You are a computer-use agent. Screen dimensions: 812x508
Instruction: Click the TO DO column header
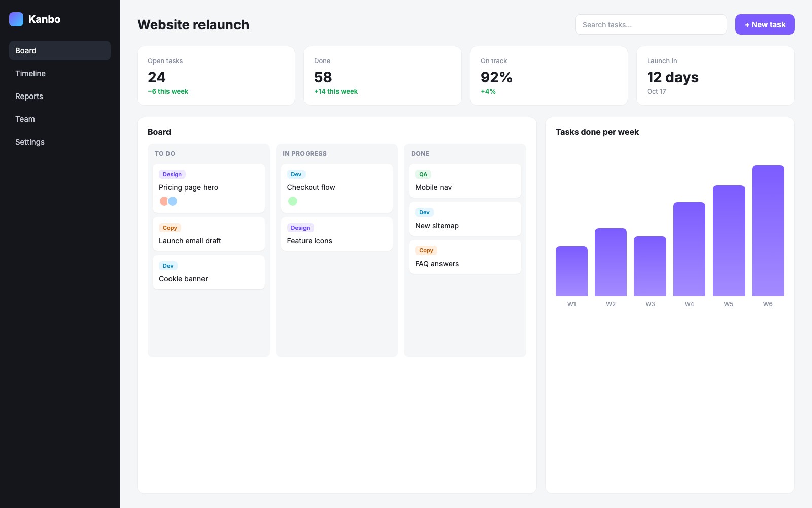point(165,153)
